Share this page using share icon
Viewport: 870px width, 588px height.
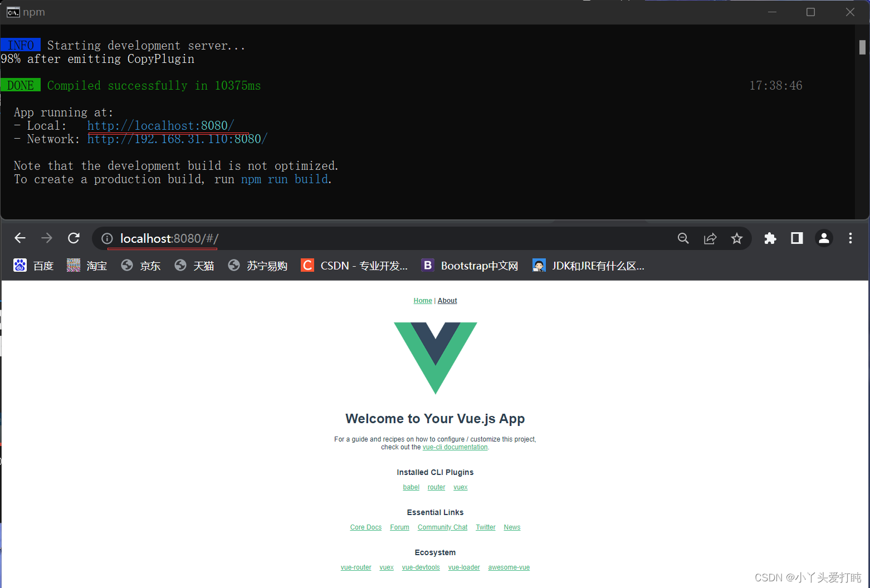710,238
